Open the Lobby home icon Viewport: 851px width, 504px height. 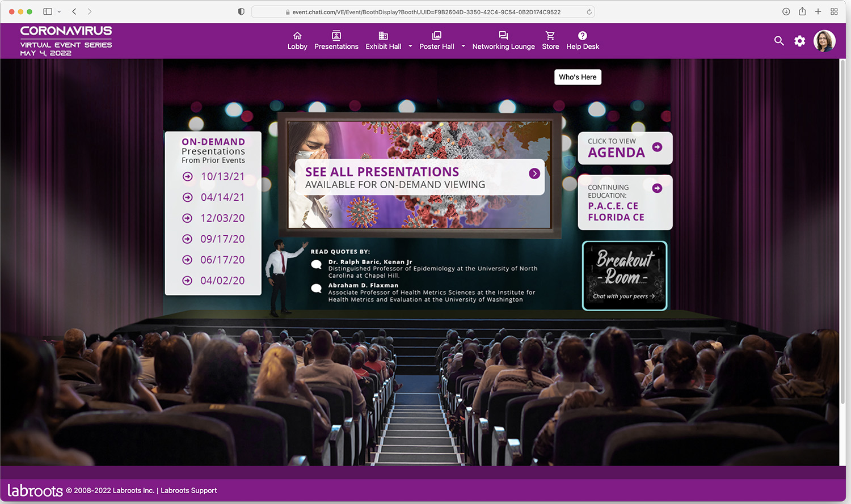click(297, 36)
